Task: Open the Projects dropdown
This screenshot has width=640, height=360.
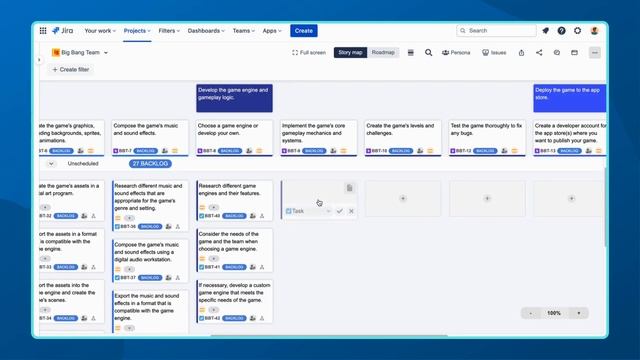Action: click(137, 31)
